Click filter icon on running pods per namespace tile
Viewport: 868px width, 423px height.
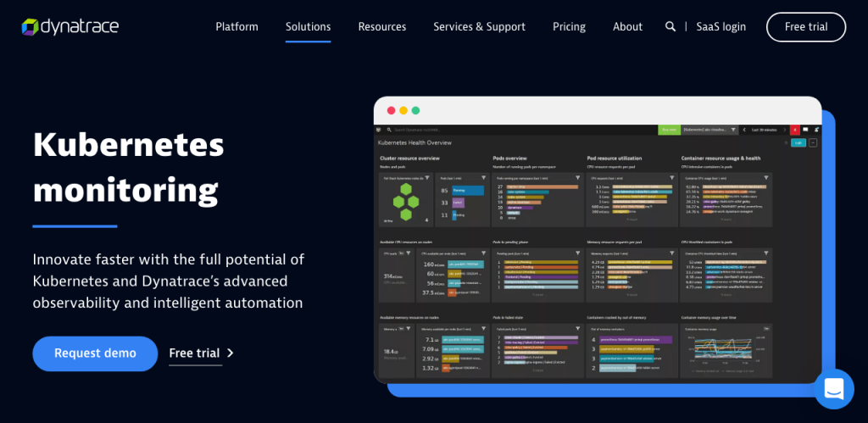(x=576, y=178)
